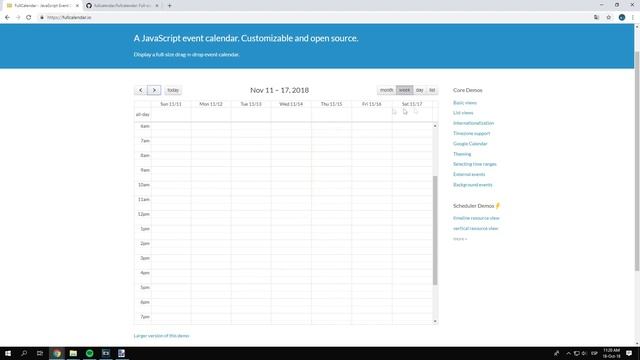
Task: Open File Explorer from the taskbar
Action: point(73,353)
